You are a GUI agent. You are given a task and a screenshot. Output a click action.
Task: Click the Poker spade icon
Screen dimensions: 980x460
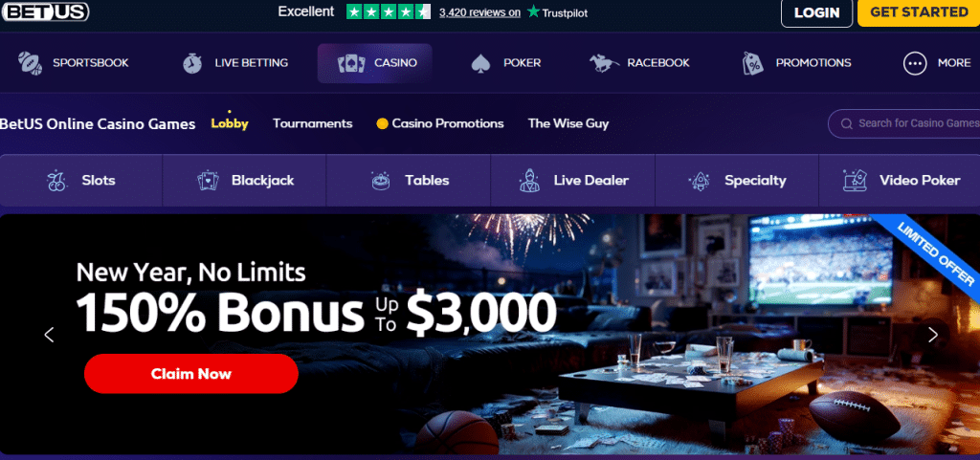pos(479,63)
